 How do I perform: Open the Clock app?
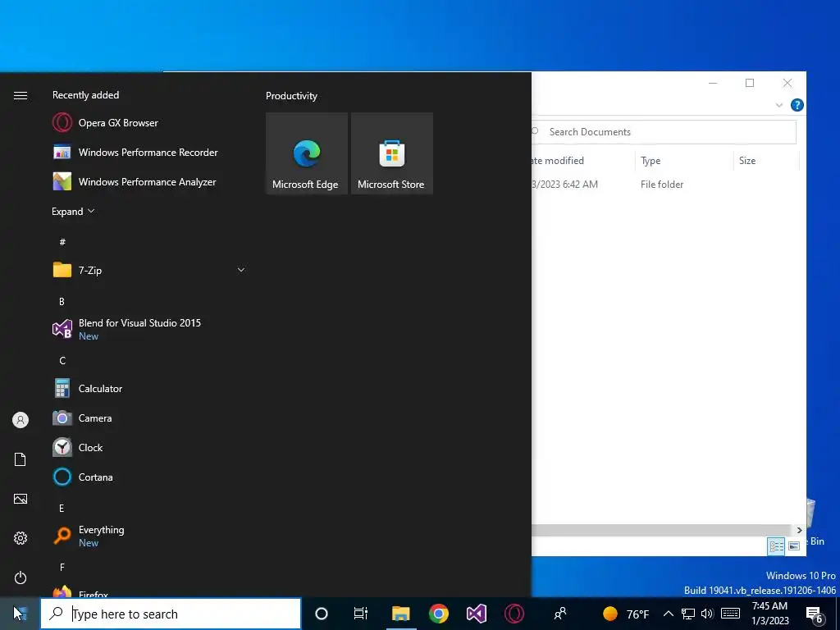tap(149, 447)
